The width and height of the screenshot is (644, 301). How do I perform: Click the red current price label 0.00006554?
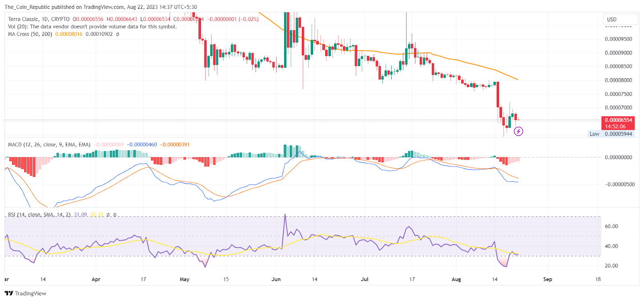point(618,120)
